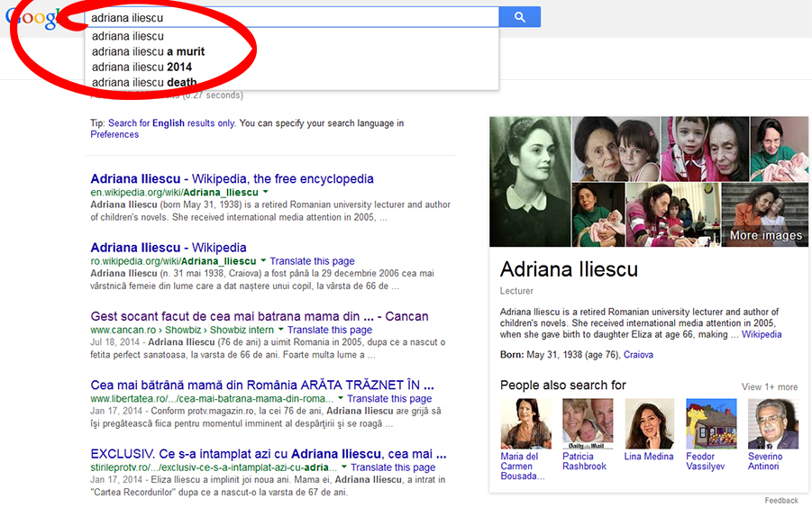Choose 'adriana iliescu 2014' suggestion

point(141,67)
